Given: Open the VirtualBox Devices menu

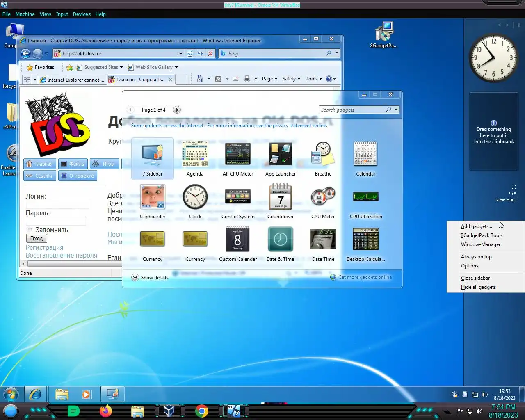Looking at the screenshot, I should click(82, 14).
